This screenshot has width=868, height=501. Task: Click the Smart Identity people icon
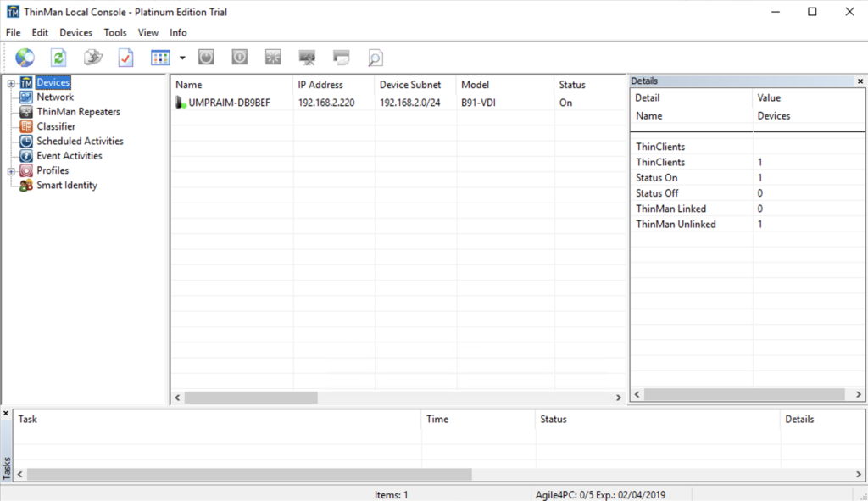(x=26, y=186)
